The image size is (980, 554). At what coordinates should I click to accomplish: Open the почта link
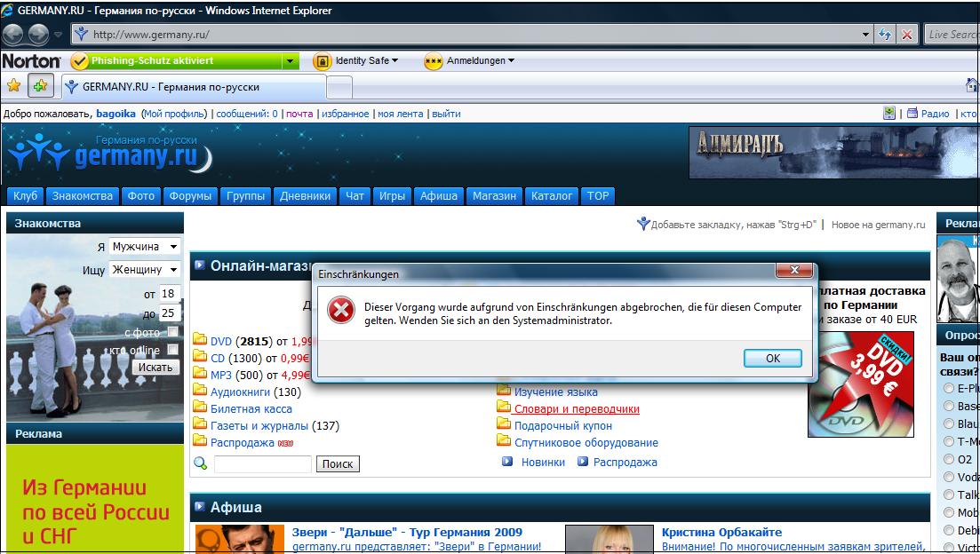tap(299, 114)
